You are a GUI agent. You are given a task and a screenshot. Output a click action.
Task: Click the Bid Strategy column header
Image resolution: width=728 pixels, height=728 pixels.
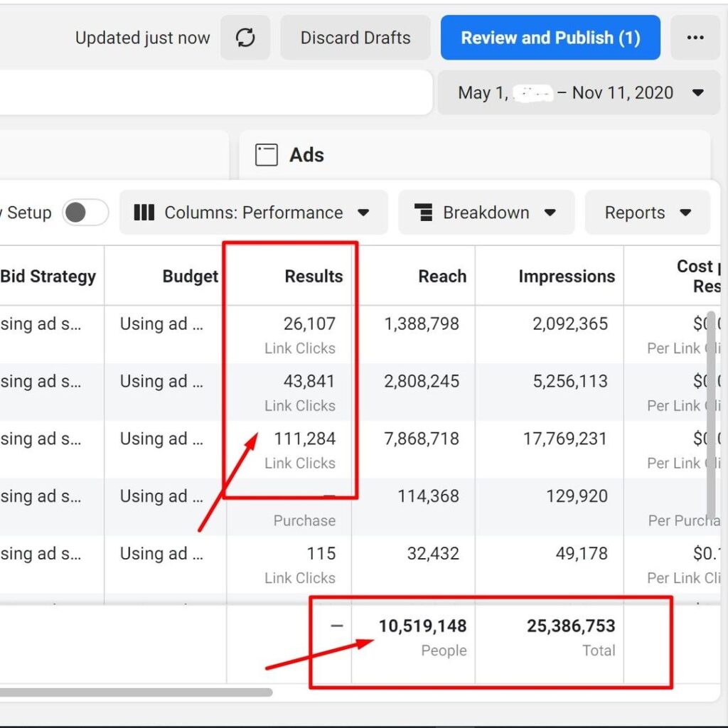(x=48, y=277)
